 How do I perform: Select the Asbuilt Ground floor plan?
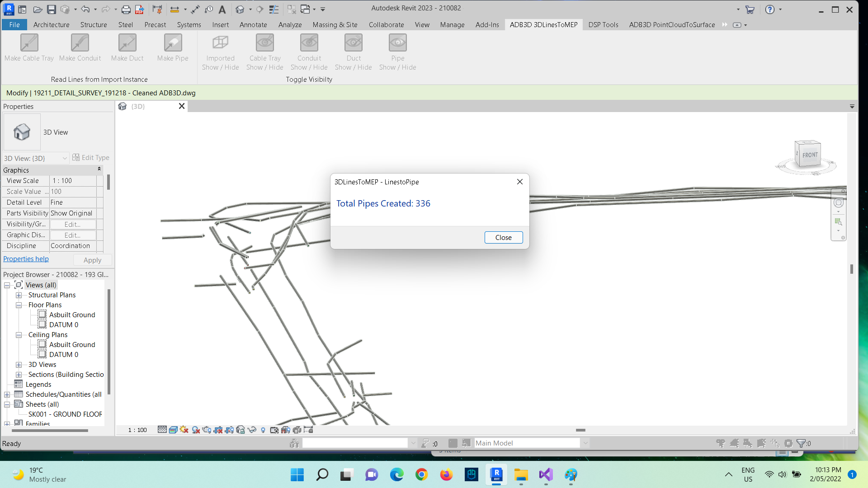72,315
